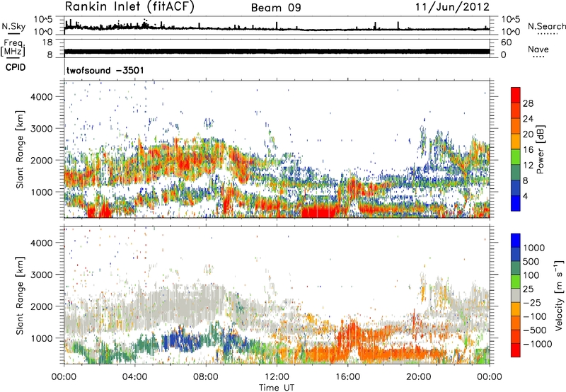Viewport: 566px width, 392px height.
Task: Click the "16" power colorbar label
Action: coord(528,150)
